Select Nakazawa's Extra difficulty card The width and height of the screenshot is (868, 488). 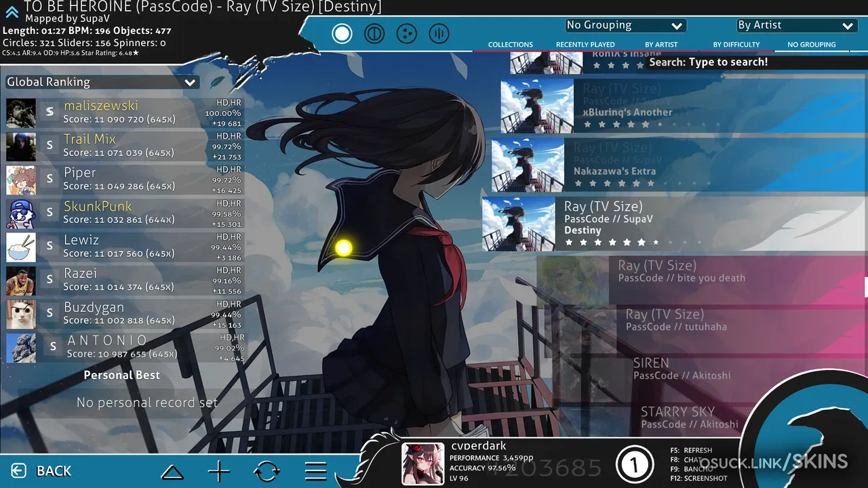click(679, 165)
